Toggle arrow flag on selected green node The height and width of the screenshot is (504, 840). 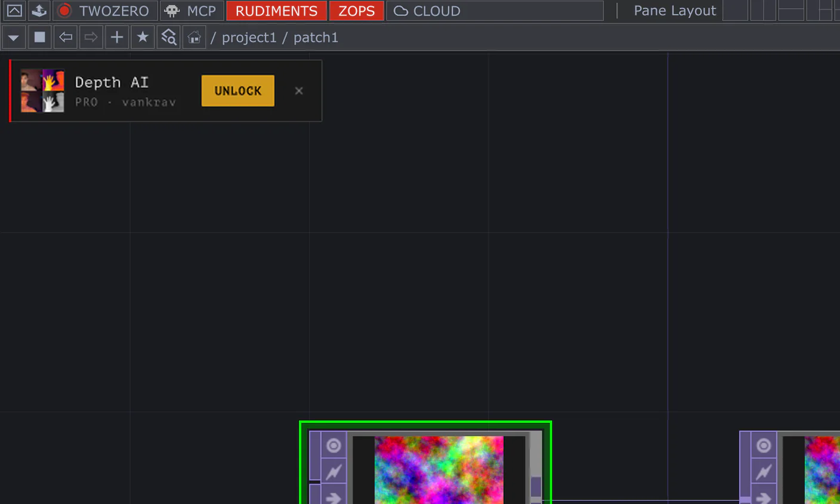coord(333,496)
